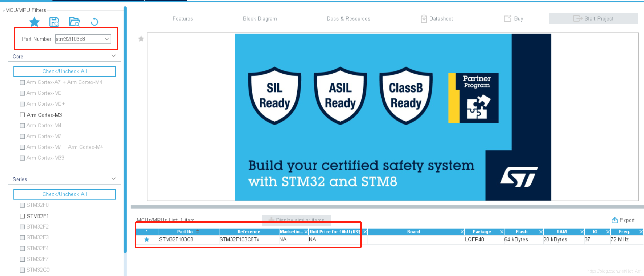Click the Start Project button
Image resolution: width=644 pixels, height=276 pixels.
593,19
